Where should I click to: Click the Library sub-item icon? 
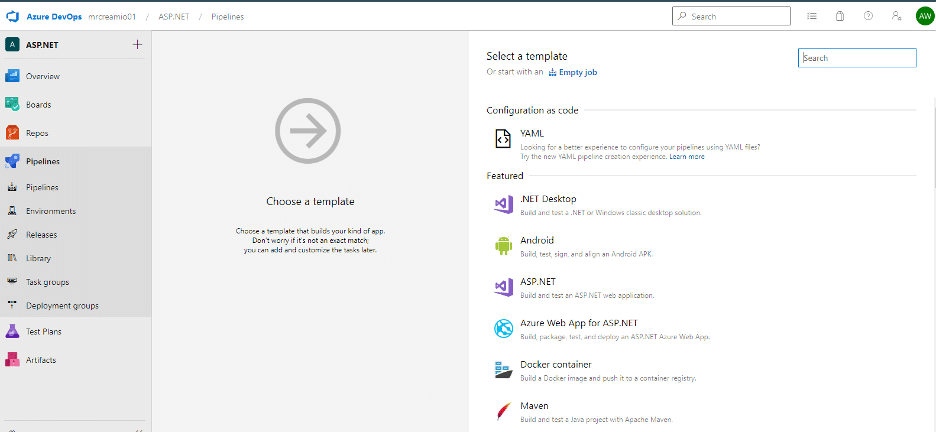click(x=12, y=258)
